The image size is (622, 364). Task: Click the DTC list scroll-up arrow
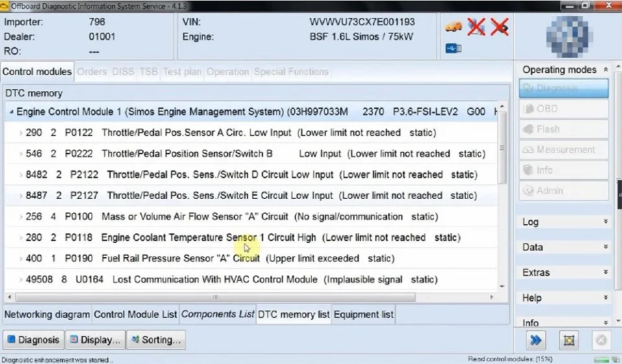pyautogui.click(x=502, y=106)
